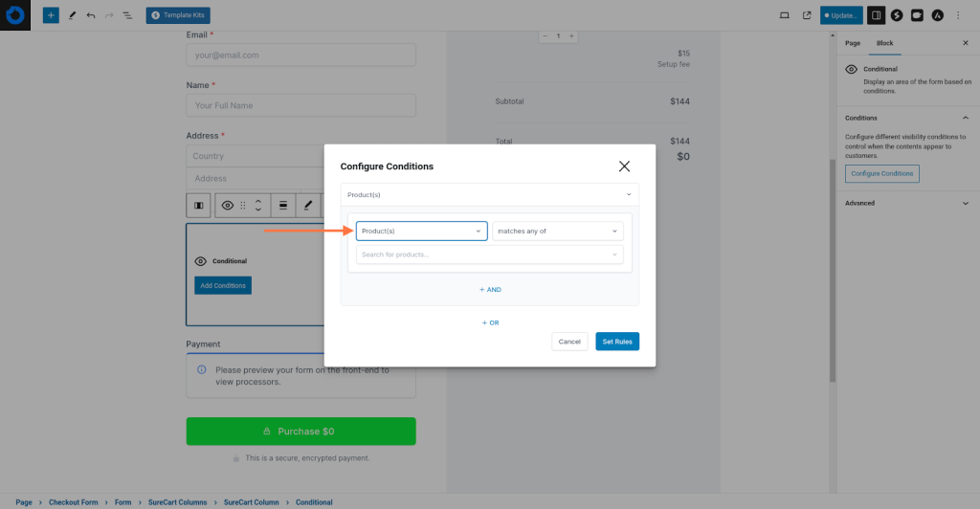Collapse the Conditions section in sidebar
Screen dimensions: 980x509
click(x=965, y=118)
